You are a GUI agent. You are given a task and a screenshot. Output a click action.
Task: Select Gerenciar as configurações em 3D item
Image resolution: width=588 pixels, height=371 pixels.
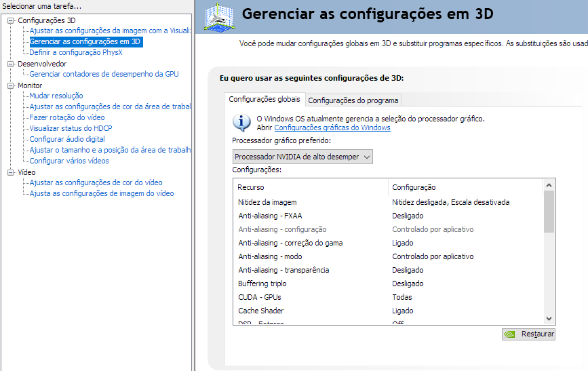point(85,41)
